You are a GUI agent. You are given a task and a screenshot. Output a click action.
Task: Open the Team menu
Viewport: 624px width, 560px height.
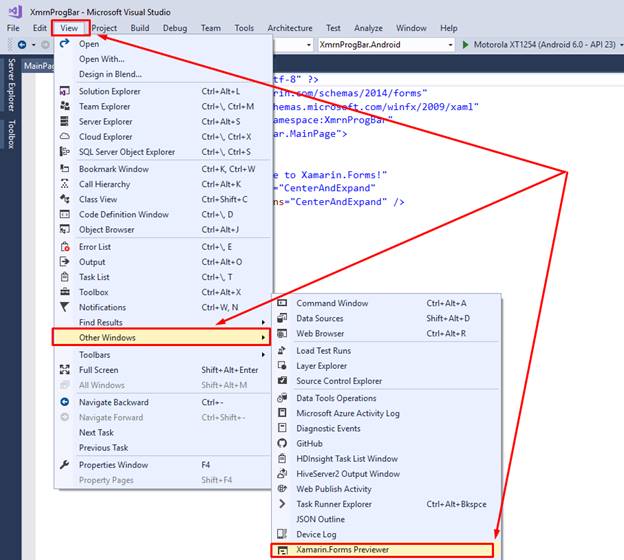tap(211, 28)
